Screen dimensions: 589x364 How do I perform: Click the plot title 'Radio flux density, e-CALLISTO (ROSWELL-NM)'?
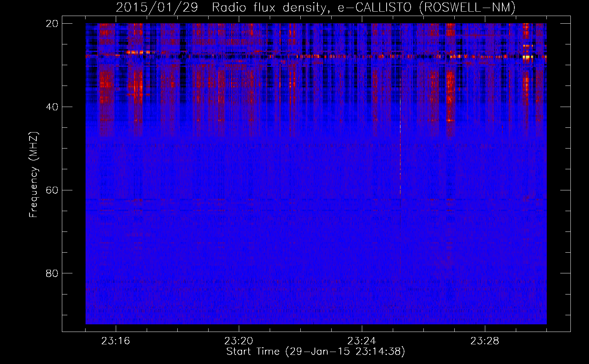[364, 7]
